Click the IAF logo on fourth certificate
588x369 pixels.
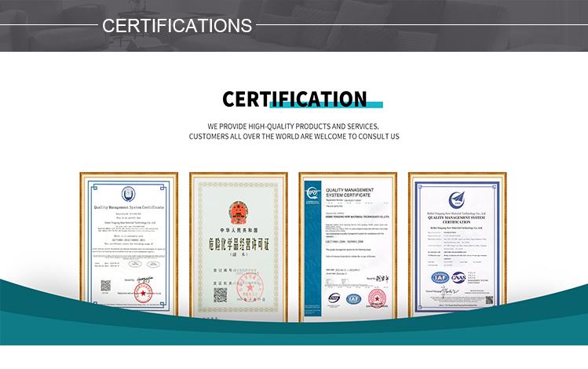pos(439,277)
